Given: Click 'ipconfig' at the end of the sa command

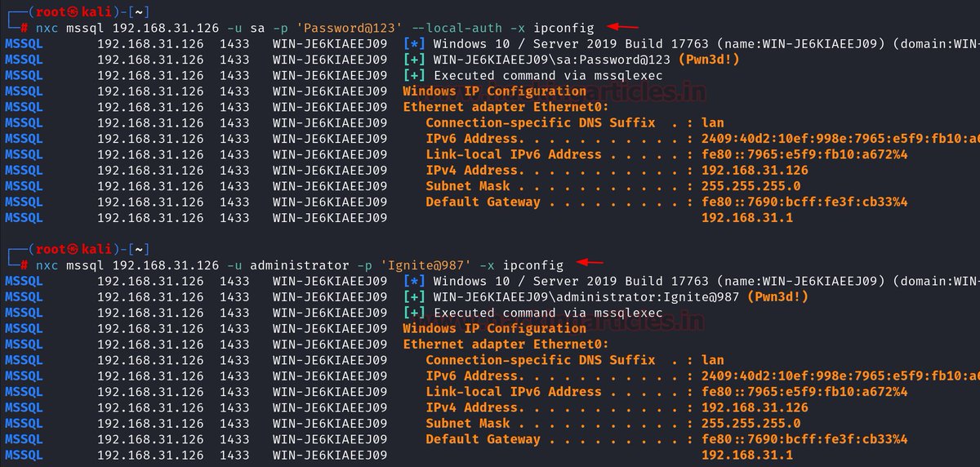Looking at the screenshot, I should pos(563,28).
